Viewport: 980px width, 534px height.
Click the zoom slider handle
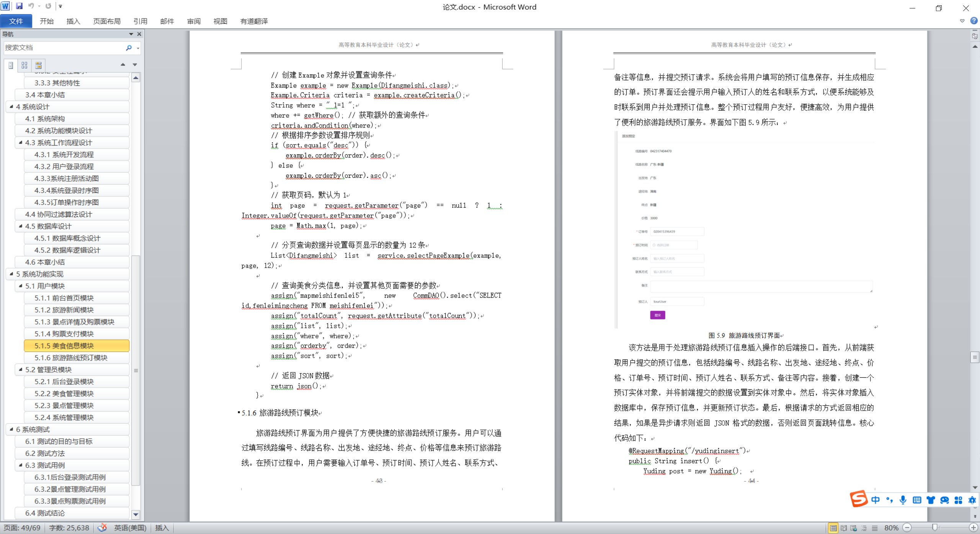(x=934, y=528)
